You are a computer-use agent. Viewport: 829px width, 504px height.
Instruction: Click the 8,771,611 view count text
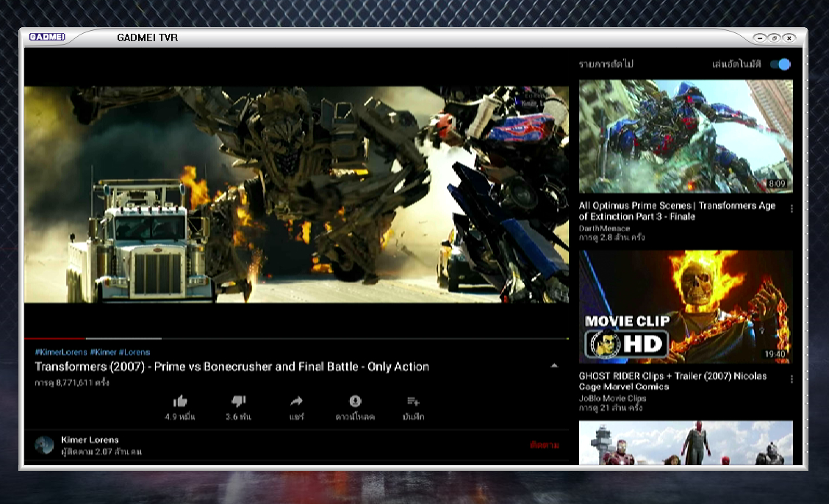pyautogui.click(x=72, y=383)
